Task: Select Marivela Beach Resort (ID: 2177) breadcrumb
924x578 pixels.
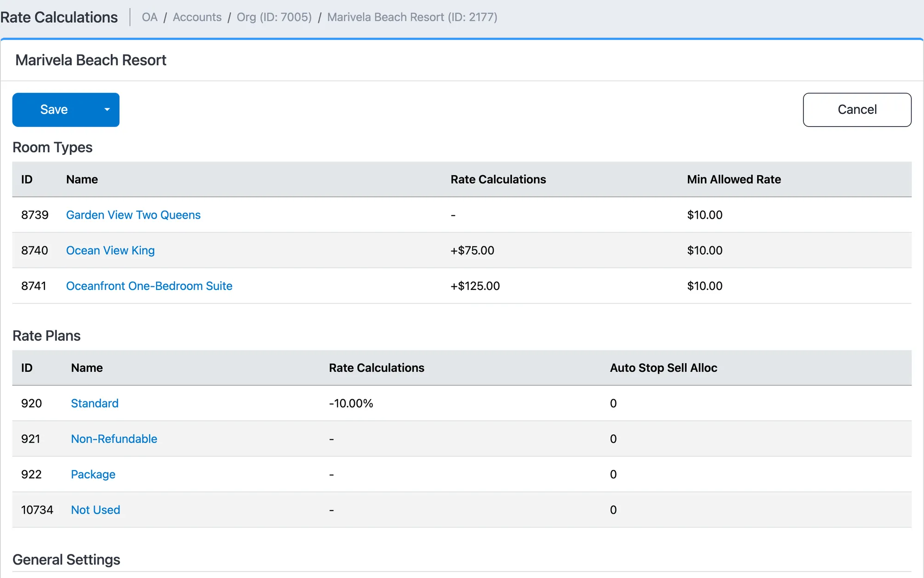Action: [x=412, y=17]
